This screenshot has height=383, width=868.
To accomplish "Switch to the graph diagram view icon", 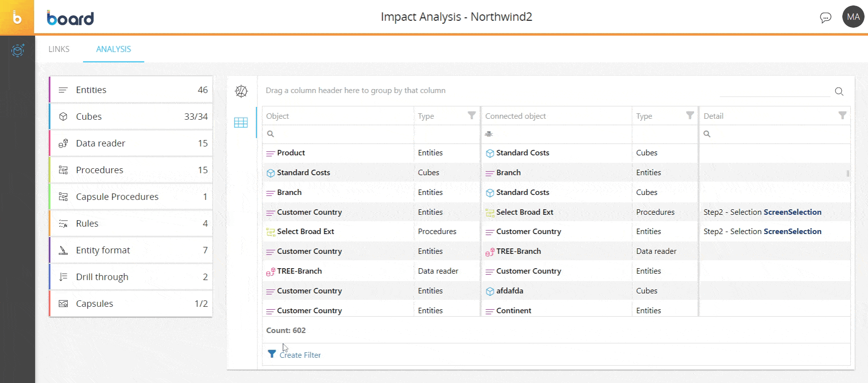I will click(241, 91).
